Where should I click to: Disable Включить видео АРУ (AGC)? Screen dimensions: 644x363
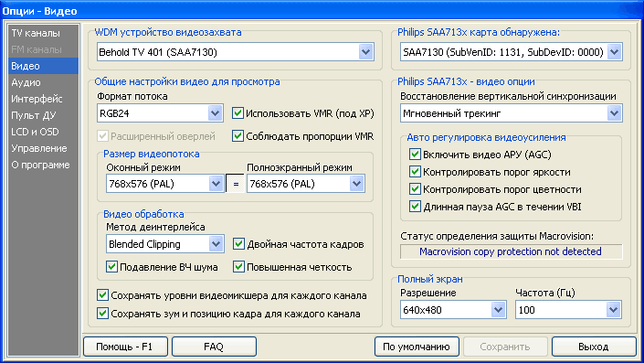click(480, 155)
